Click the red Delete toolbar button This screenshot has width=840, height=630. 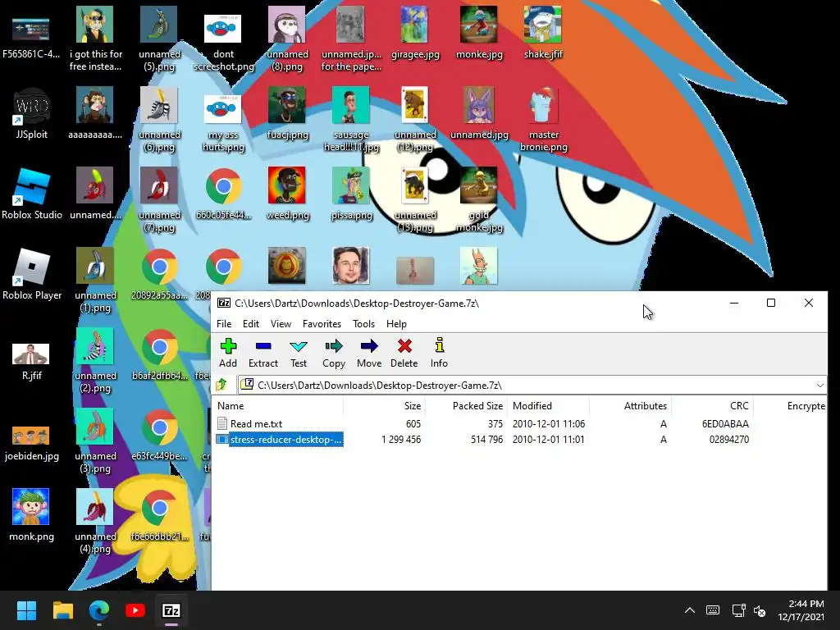(404, 353)
